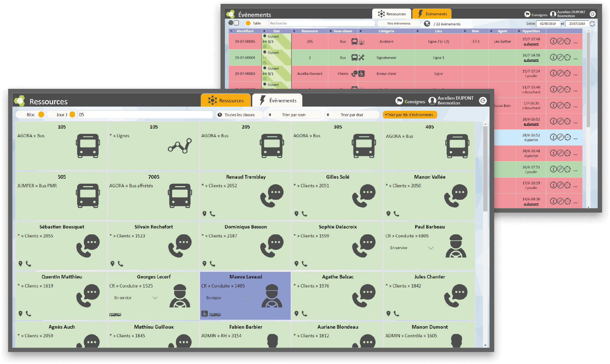Click Recherche search field in Événements window
This screenshot has height=364, width=610.
tap(322, 23)
